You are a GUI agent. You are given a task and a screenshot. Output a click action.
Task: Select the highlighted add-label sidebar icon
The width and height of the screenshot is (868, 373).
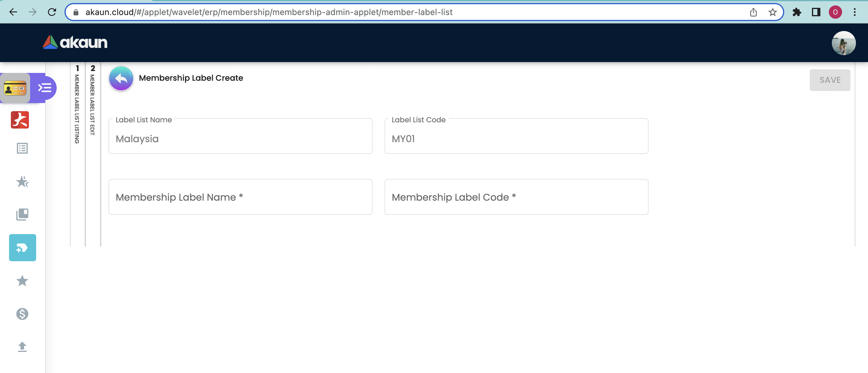pyautogui.click(x=22, y=248)
